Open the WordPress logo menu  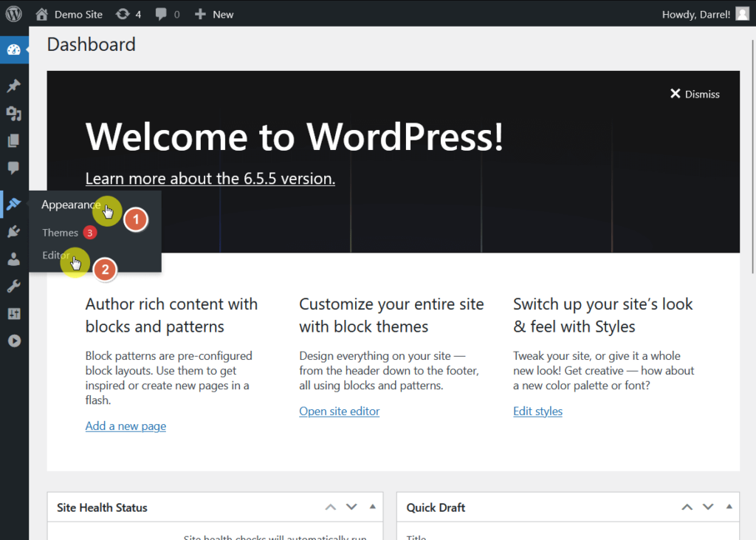(x=14, y=13)
